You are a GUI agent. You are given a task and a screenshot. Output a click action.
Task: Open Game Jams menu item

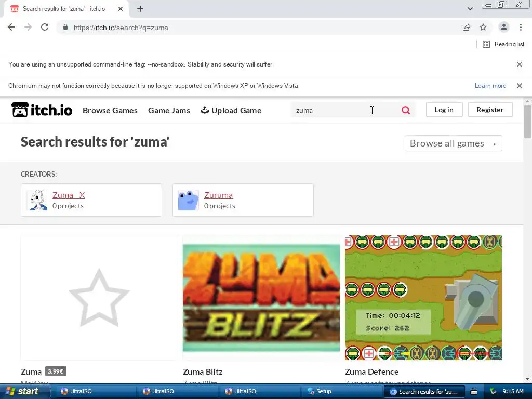(x=169, y=110)
